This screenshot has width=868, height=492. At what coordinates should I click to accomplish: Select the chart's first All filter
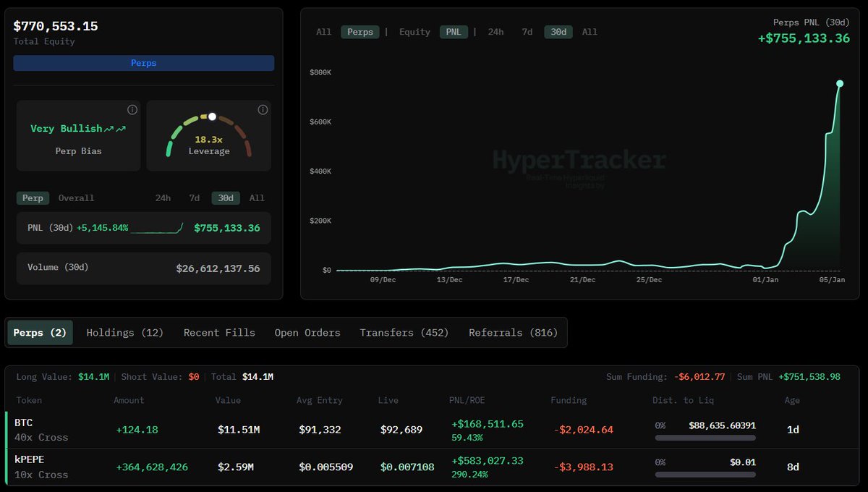[x=323, y=32]
